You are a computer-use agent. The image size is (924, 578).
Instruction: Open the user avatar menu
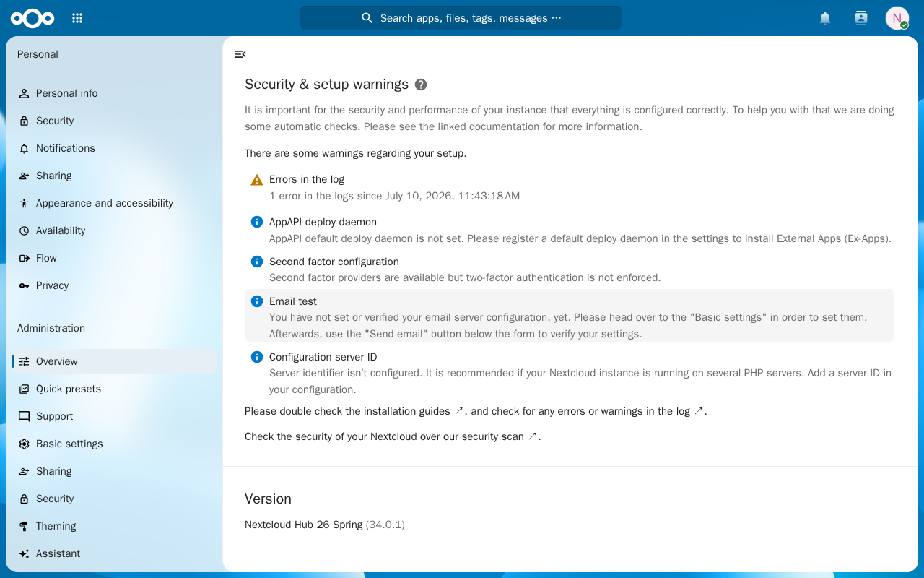[897, 18]
